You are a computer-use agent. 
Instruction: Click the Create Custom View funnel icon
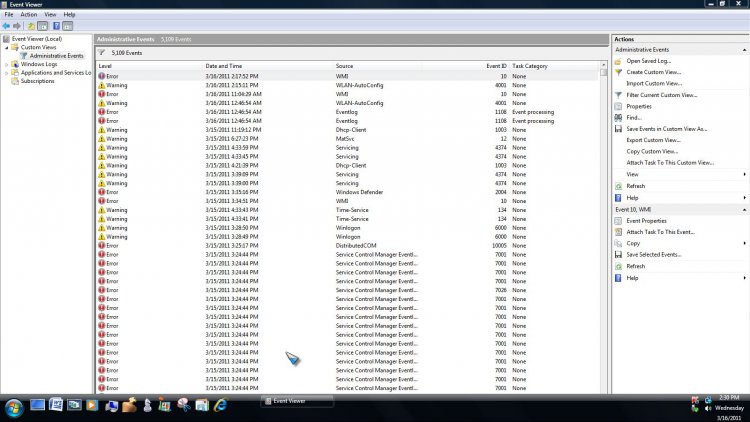pyautogui.click(x=618, y=72)
